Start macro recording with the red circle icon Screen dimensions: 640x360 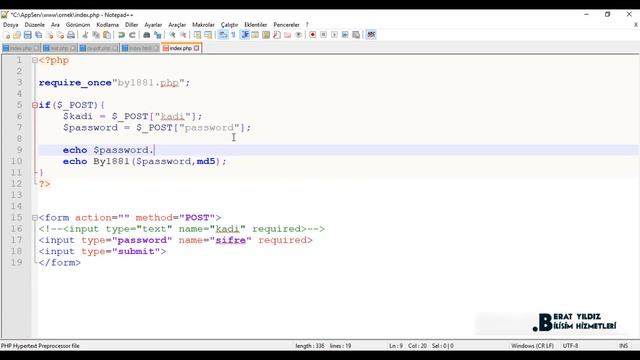(x=312, y=35)
